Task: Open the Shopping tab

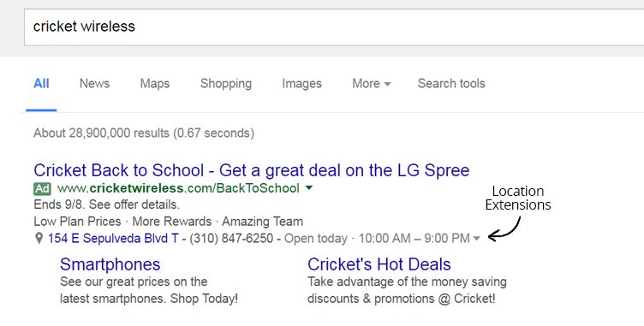Action: (x=226, y=84)
